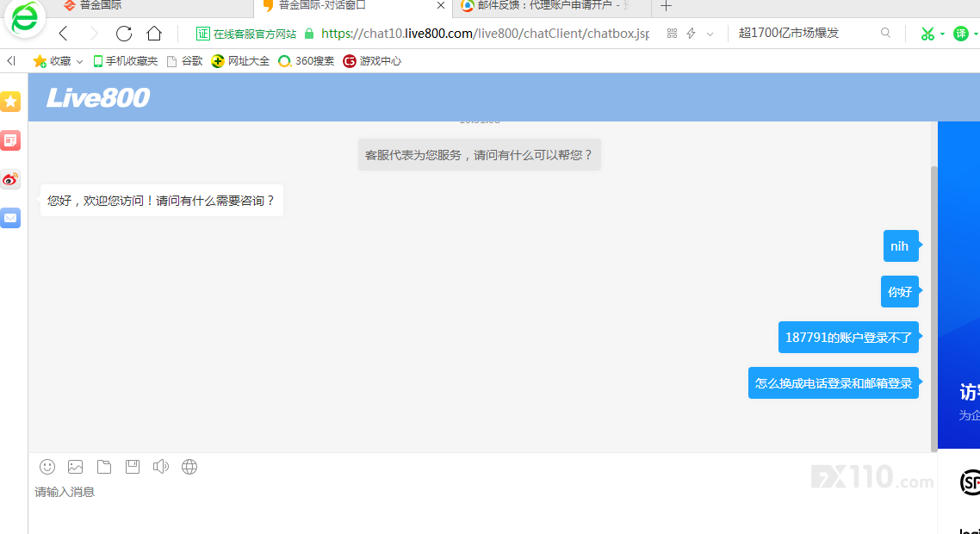Open the emoji picker in chat toolbar
Image resolution: width=980 pixels, height=534 pixels.
[47, 467]
